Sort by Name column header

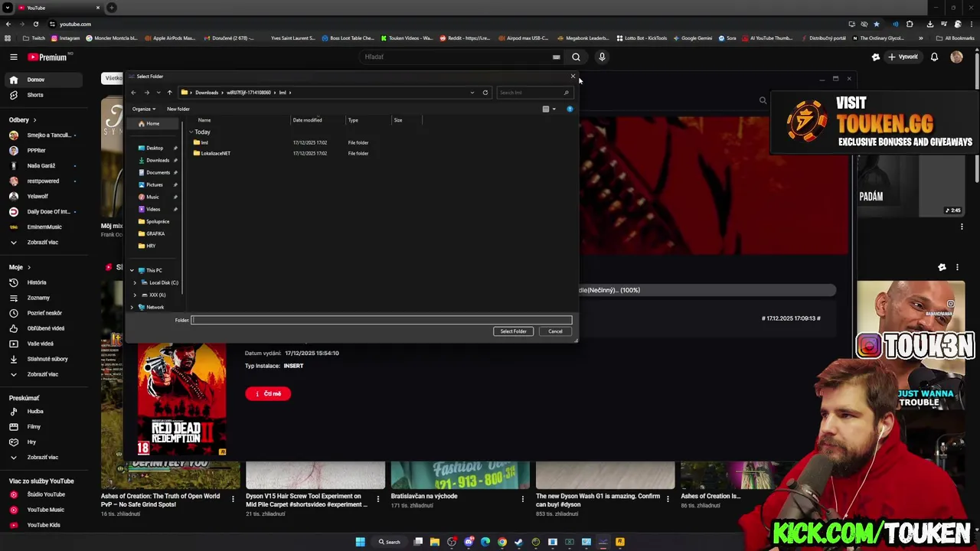(x=204, y=120)
